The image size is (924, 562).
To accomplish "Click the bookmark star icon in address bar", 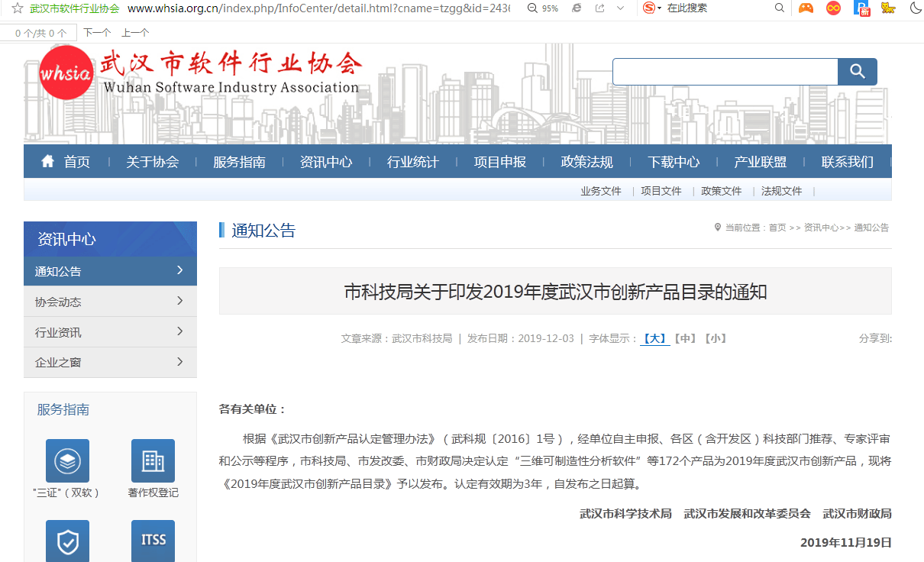I will (x=17, y=8).
